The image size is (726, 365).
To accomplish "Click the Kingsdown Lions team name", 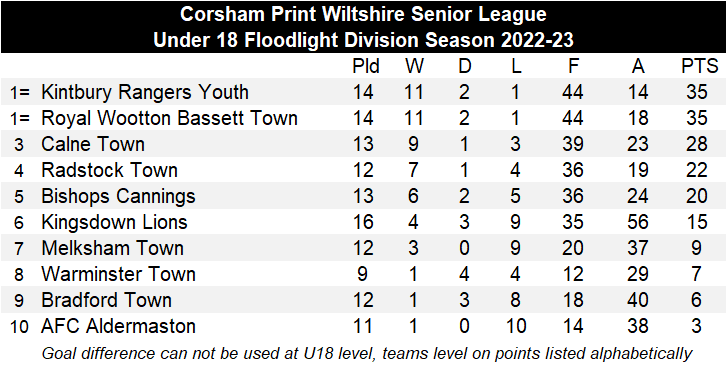I will pyautogui.click(x=114, y=222).
